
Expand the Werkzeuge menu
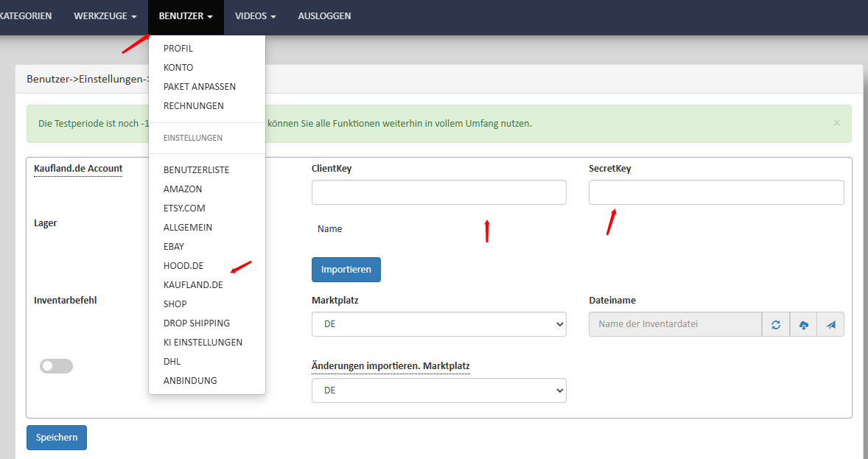(x=105, y=16)
